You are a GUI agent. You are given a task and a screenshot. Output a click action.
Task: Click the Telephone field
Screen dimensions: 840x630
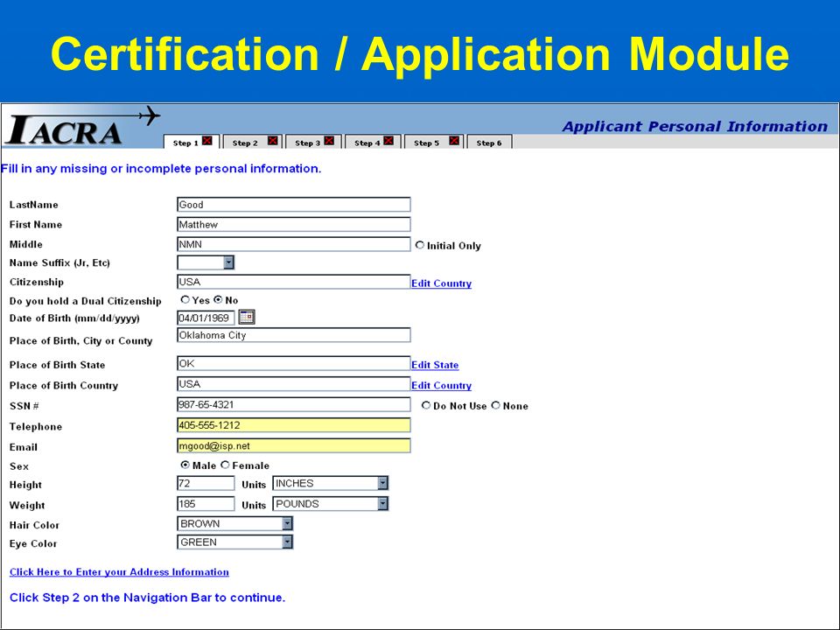click(294, 425)
